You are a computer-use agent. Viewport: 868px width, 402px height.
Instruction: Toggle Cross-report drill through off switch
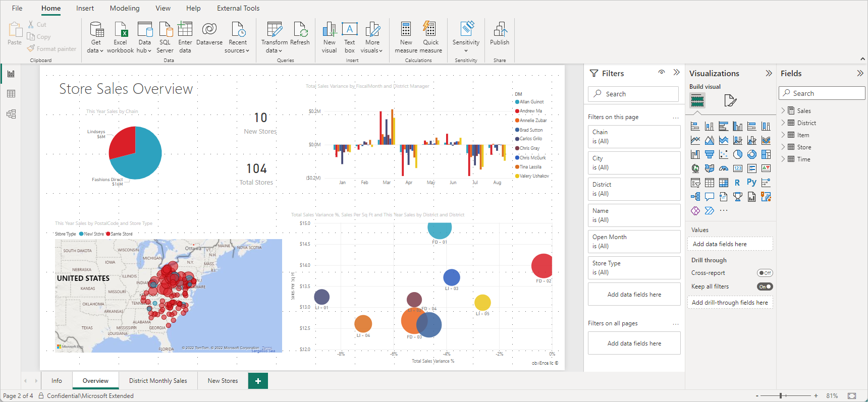[x=765, y=273]
